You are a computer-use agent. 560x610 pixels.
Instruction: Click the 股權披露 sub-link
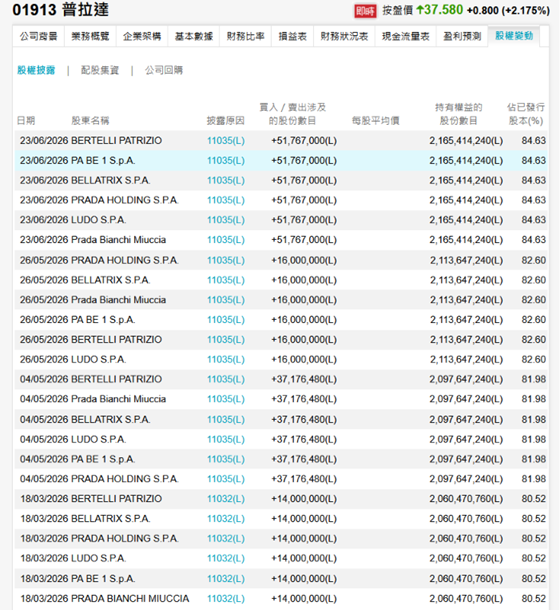pos(36,70)
